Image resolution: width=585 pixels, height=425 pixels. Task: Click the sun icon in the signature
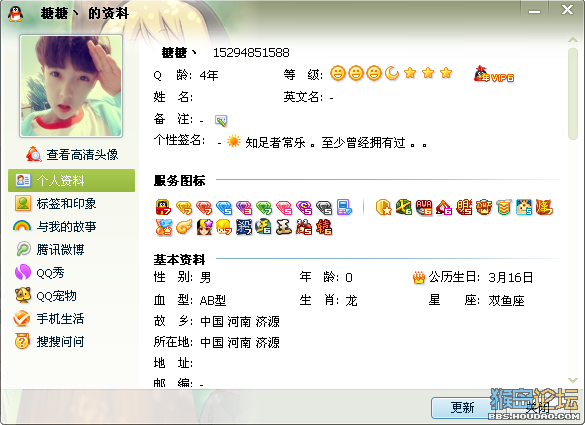click(234, 141)
